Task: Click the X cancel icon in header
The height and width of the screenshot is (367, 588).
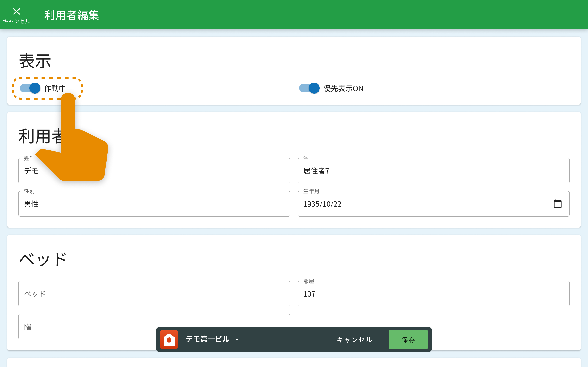Action: 16,12
